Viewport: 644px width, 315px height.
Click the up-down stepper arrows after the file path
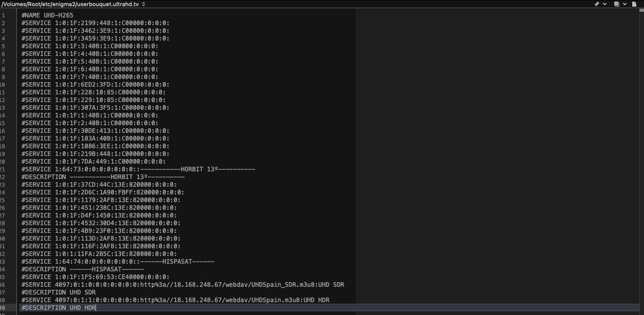pos(143,4)
